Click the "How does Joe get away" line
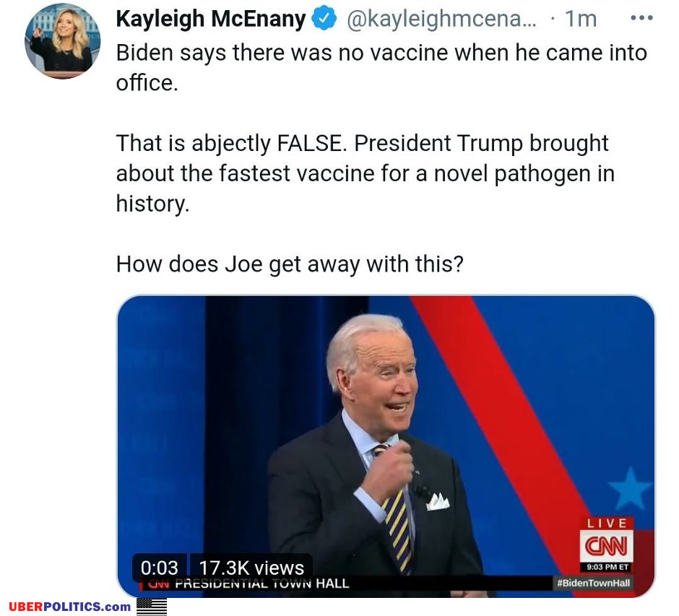This screenshot has height=616, width=679. tap(290, 264)
